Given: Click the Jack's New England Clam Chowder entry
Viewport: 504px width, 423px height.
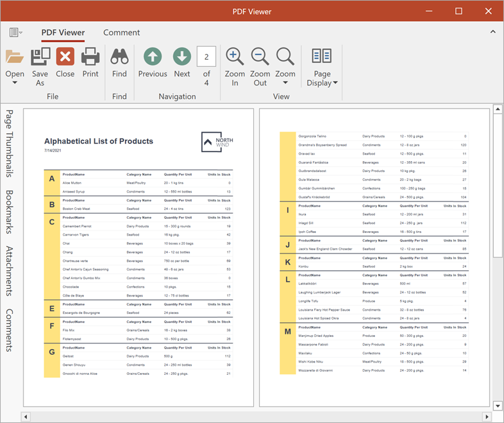Looking at the screenshot, I should (x=325, y=249).
